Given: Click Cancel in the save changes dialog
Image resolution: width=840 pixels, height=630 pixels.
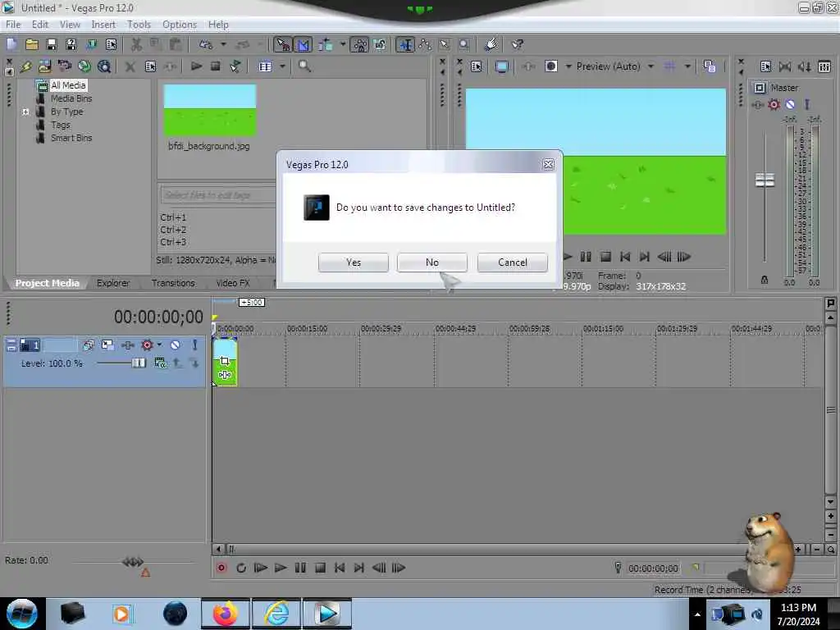Looking at the screenshot, I should pos(512,262).
